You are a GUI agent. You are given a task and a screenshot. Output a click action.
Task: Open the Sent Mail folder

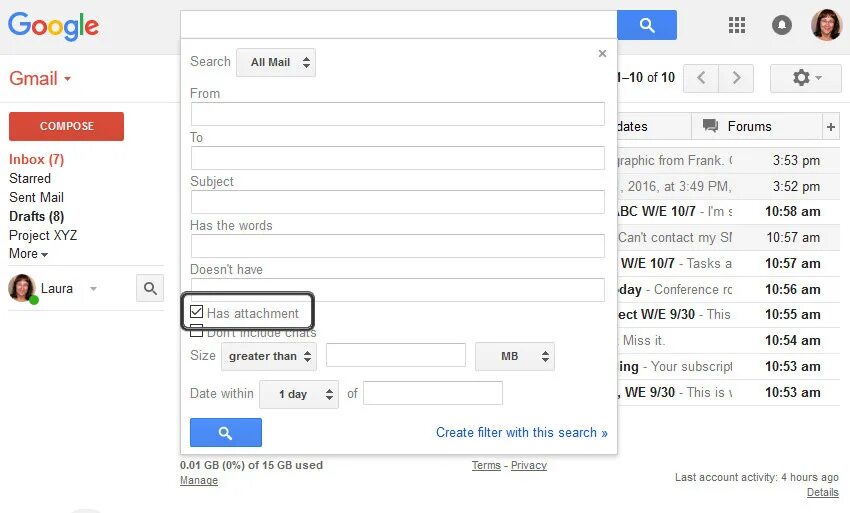[36, 197]
